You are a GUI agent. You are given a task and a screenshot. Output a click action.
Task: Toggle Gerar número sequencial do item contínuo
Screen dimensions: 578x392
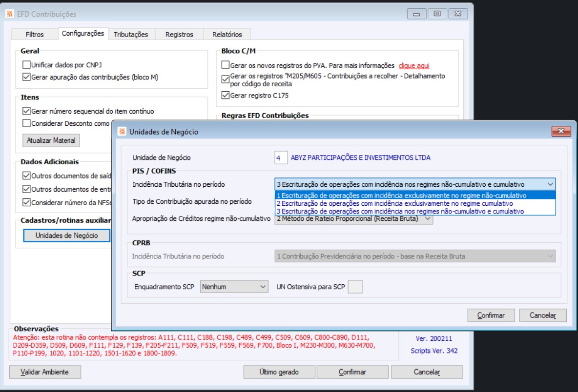(x=26, y=111)
